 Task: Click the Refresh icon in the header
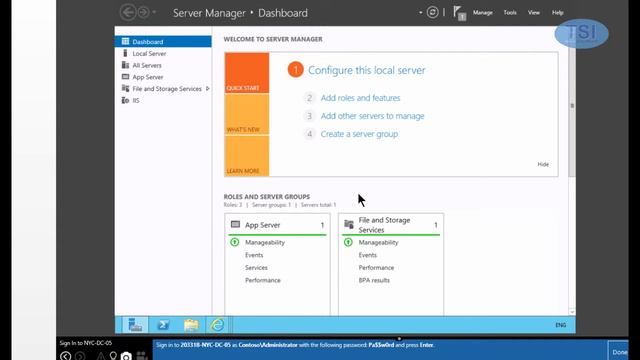(x=432, y=12)
